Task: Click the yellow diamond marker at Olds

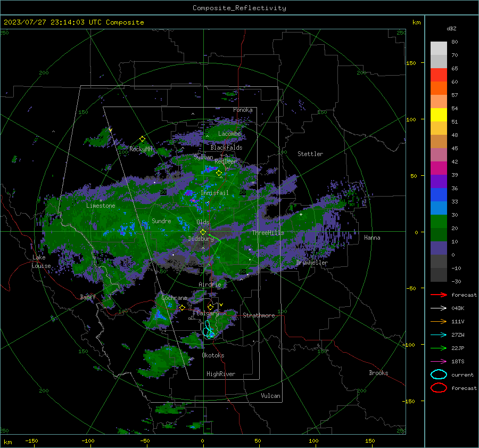Action: tap(203, 232)
